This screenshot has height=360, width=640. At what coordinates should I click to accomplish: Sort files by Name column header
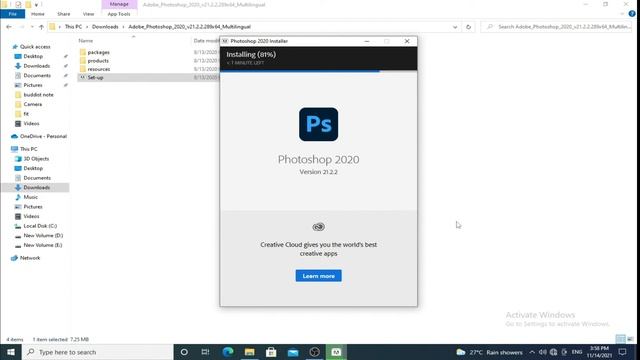point(86,41)
